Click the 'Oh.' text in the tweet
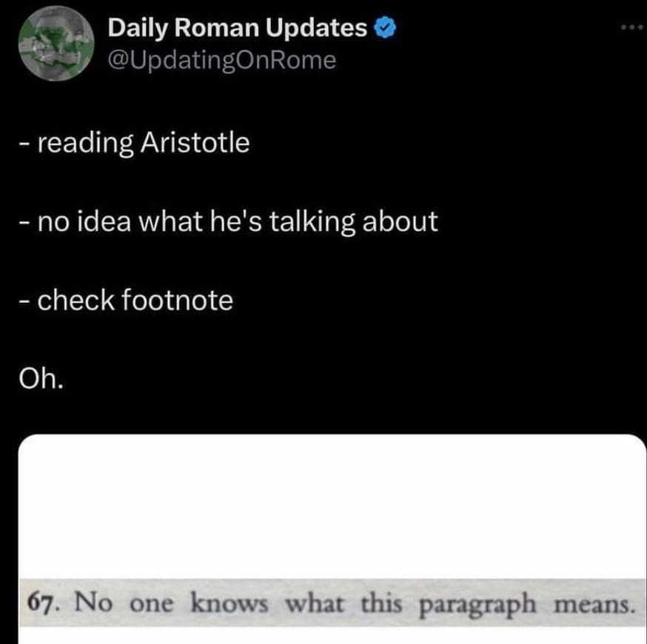This screenshot has height=644, width=647. (41, 378)
